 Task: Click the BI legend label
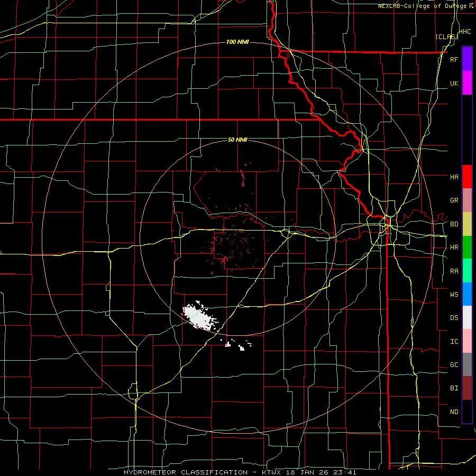[x=454, y=388]
